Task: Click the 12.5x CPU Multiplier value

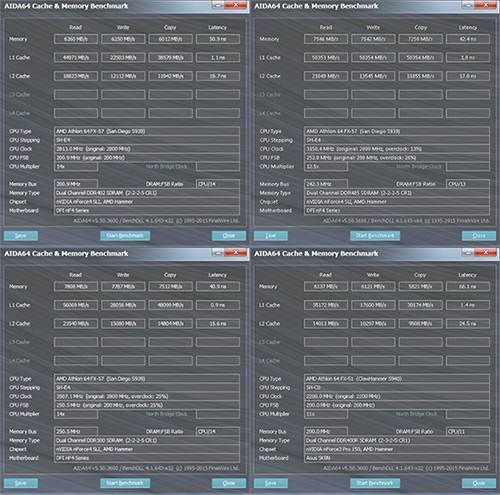Action: (326, 166)
